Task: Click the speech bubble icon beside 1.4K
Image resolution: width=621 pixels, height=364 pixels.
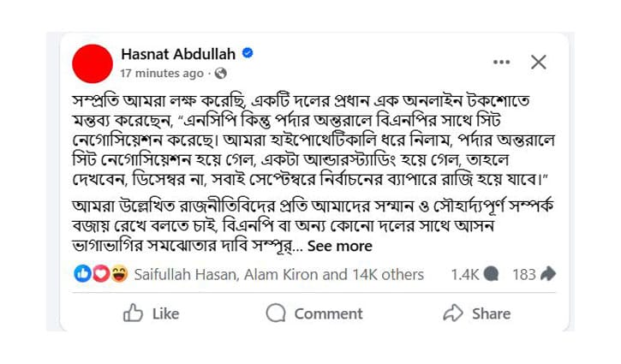Action: click(491, 274)
